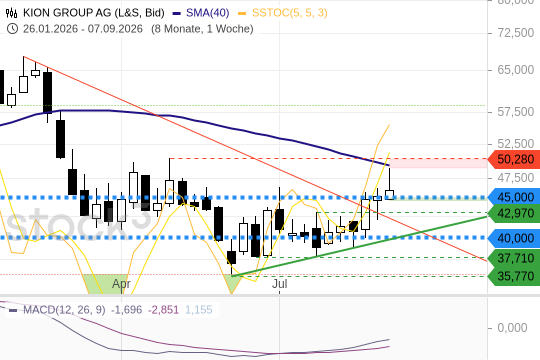The image size is (540, 360).
Task: Click the 57,500 axis label
Action: 516,112
